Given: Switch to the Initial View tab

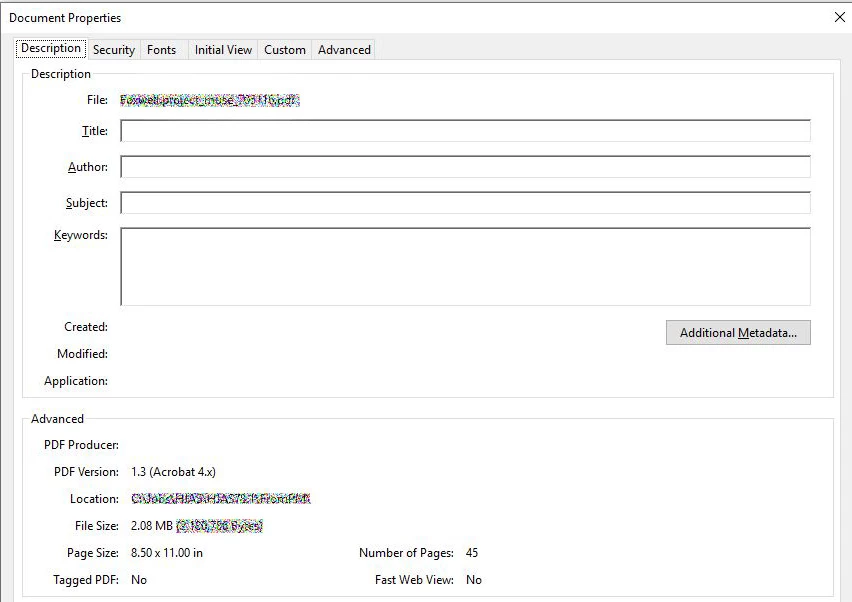Looking at the screenshot, I should point(223,49).
